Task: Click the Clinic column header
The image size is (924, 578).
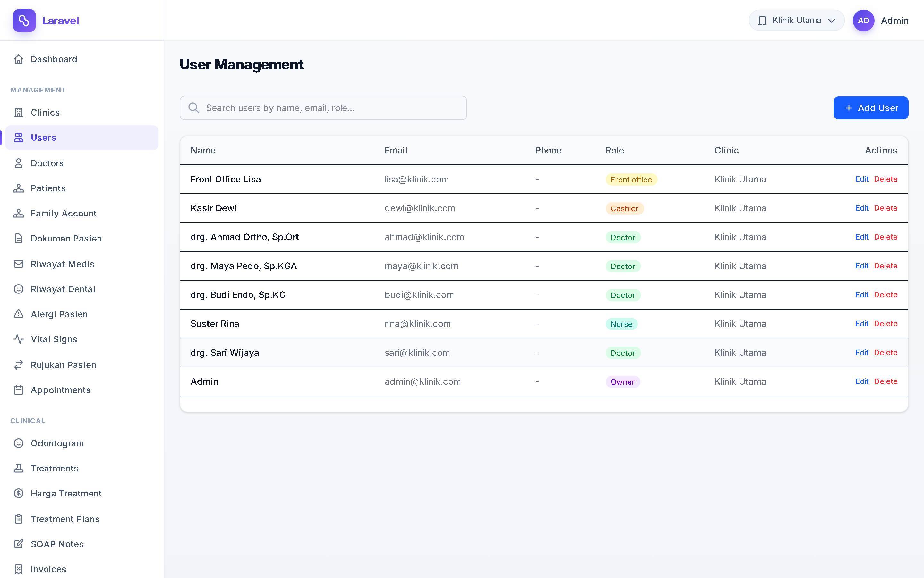Action: pos(726,150)
